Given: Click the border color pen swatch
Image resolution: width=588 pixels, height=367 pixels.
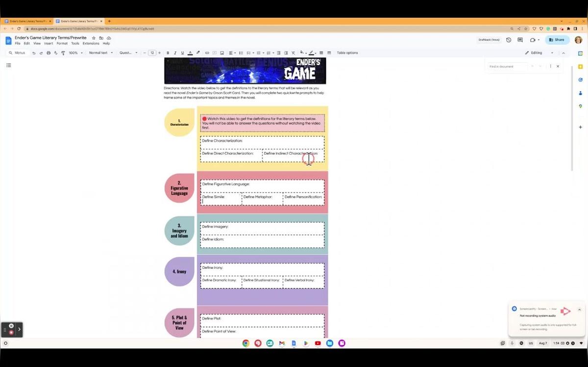Looking at the screenshot, I should [x=311, y=52].
